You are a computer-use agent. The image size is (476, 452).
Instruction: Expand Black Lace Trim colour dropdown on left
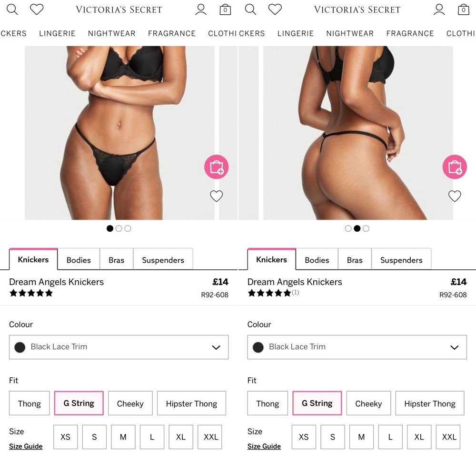[x=119, y=347]
